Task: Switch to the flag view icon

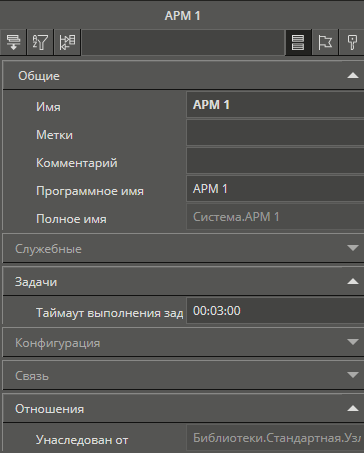Action: [x=325, y=42]
